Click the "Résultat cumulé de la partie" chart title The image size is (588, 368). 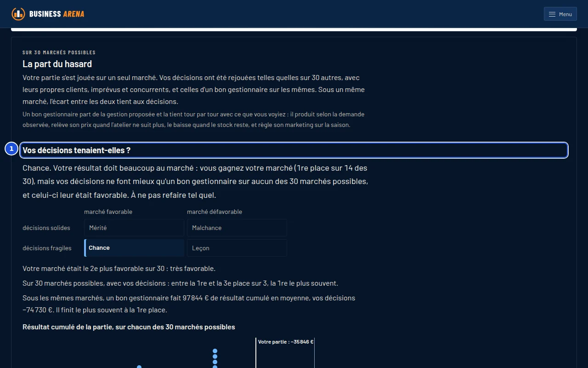coord(129,327)
